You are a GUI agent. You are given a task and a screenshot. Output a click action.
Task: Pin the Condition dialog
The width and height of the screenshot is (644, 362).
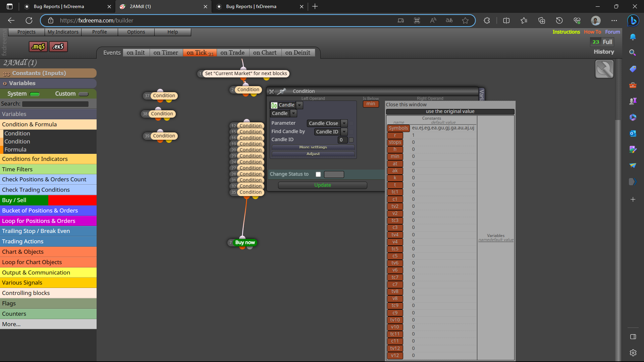[x=282, y=91]
